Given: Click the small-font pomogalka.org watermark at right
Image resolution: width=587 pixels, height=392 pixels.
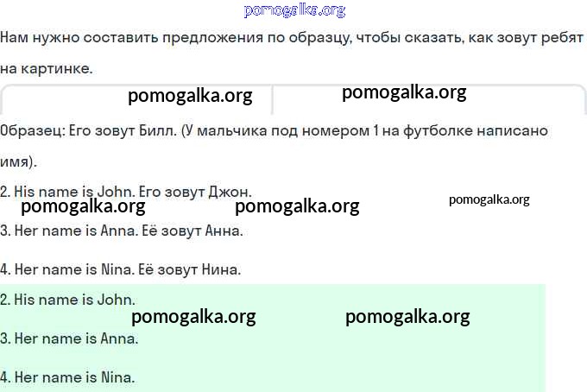Looking at the screenshot, I should (489, 199).
